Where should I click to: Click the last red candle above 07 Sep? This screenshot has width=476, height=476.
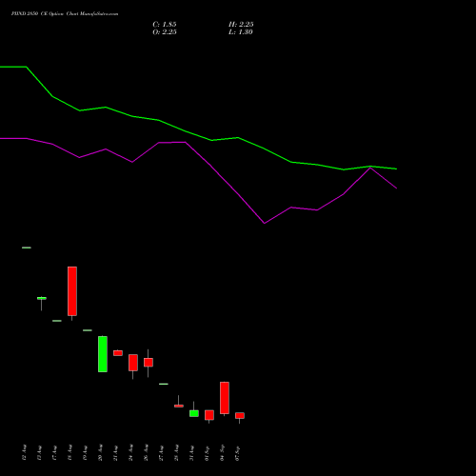(x=240, y=416)
